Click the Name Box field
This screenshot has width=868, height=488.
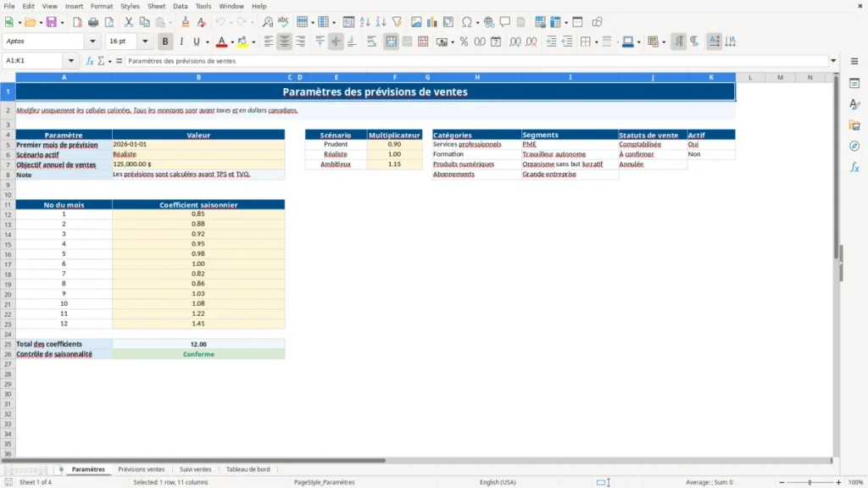click(x=34, y=61)
